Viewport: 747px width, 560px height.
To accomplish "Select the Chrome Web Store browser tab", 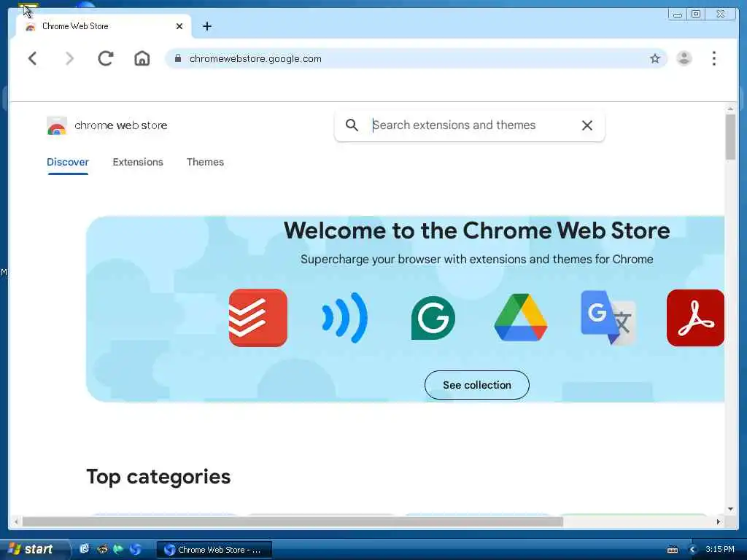I will [x=104, y=26].
